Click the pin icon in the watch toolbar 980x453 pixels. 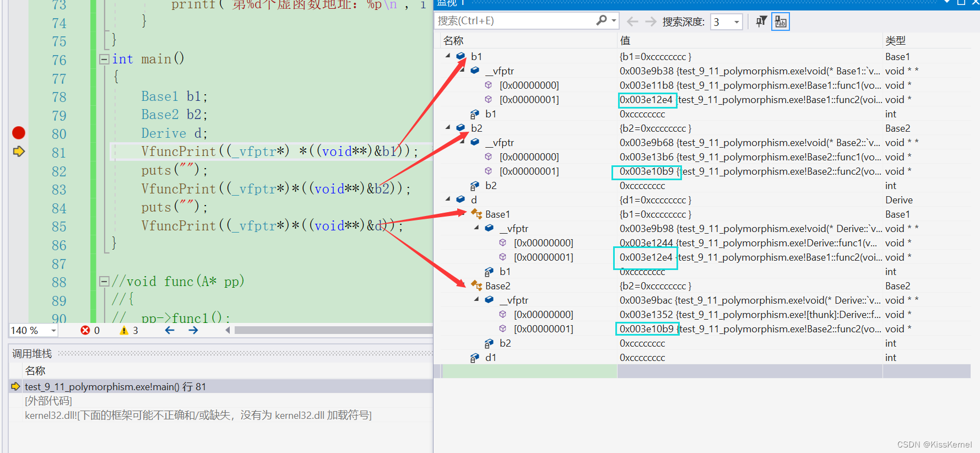pyautogui.click(x=761, y=21)
